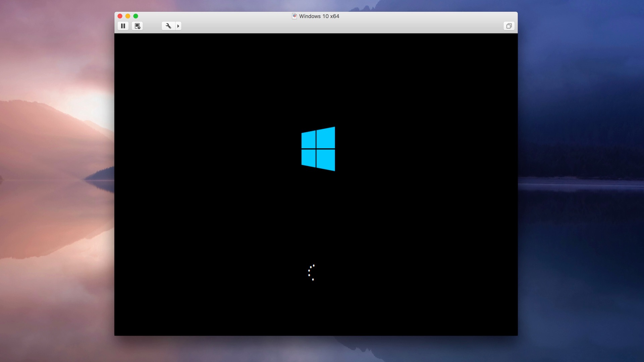Click the macOS desktop wallpaper on the left
Image resolution: width=644 pixels, height=362 pixels.
click(x=50, y=181)
